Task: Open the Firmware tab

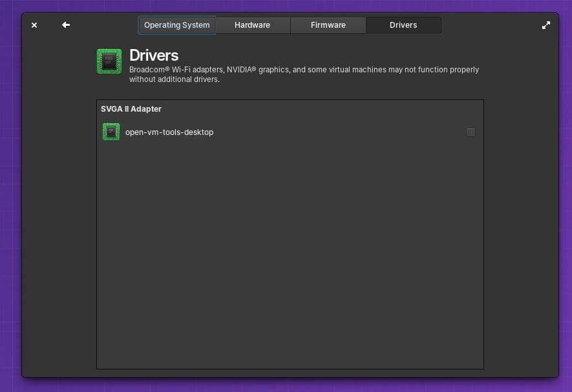Action: click(328, 25)
